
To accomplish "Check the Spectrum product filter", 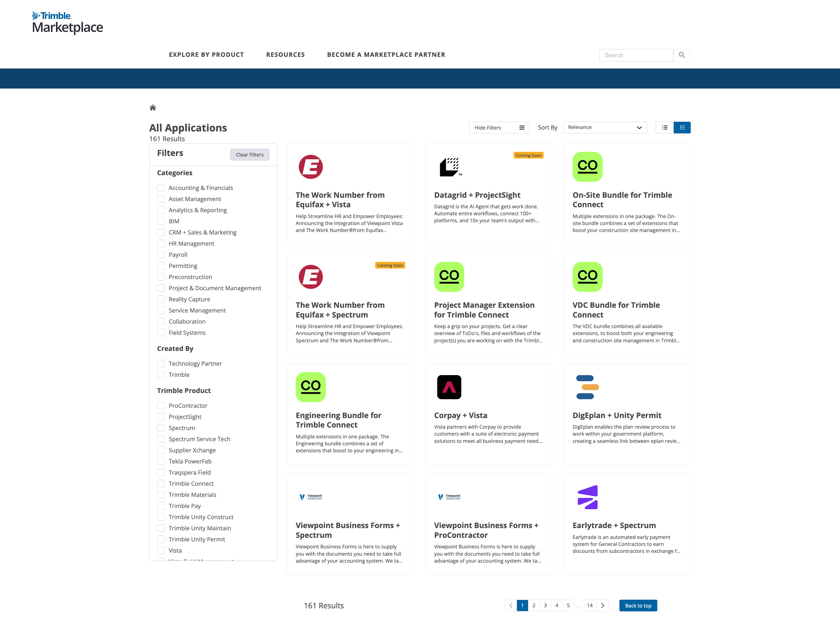I will (161, 428).
